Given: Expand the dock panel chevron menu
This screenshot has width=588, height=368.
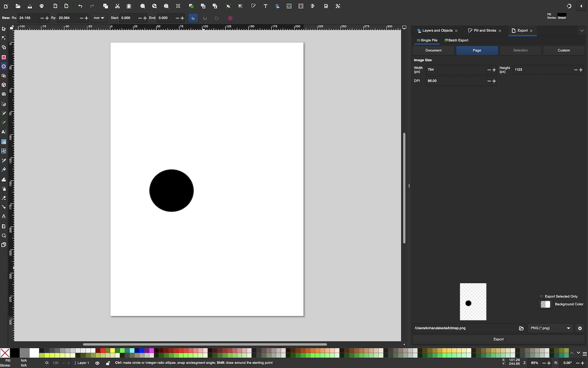Looking at the screenshot, I should pos(582,31).
